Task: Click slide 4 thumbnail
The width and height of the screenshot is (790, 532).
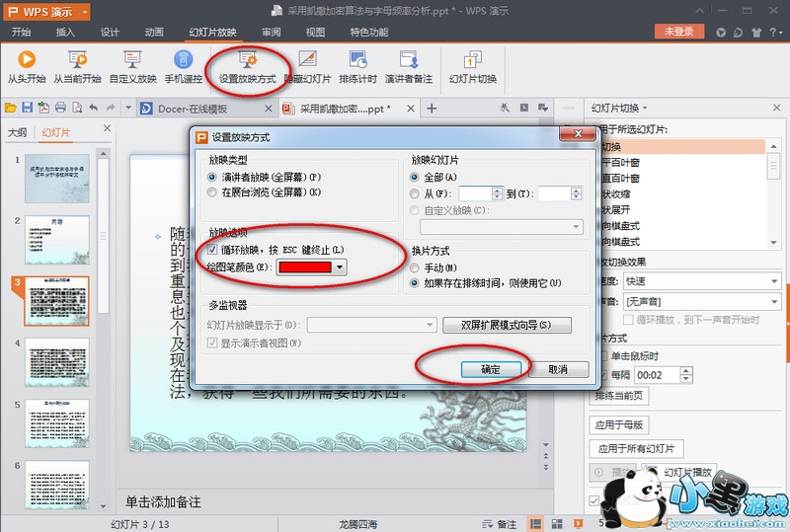Action: [57, 362]
